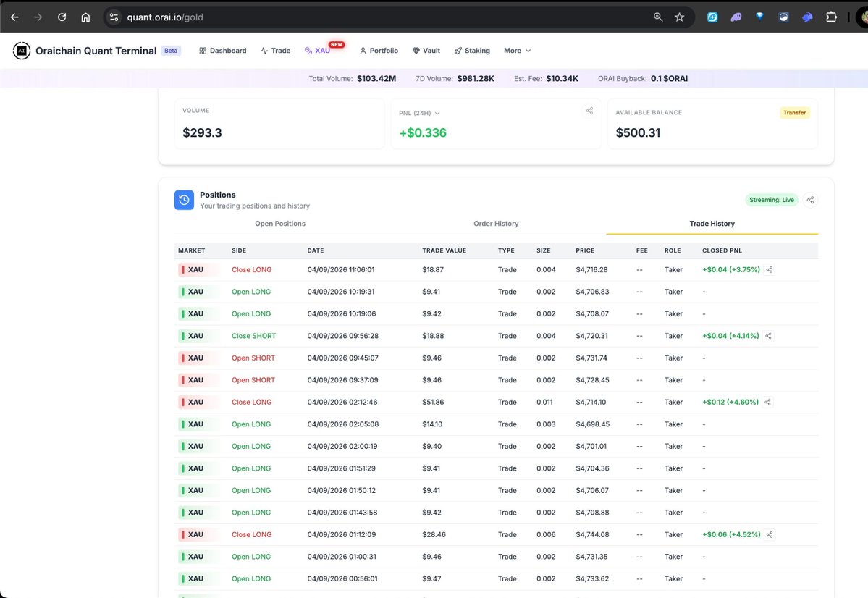The width and height of the screenshot is (868, 598).
Task: Click the trade value $51.86 cell
Action: [x=433, y=402]
